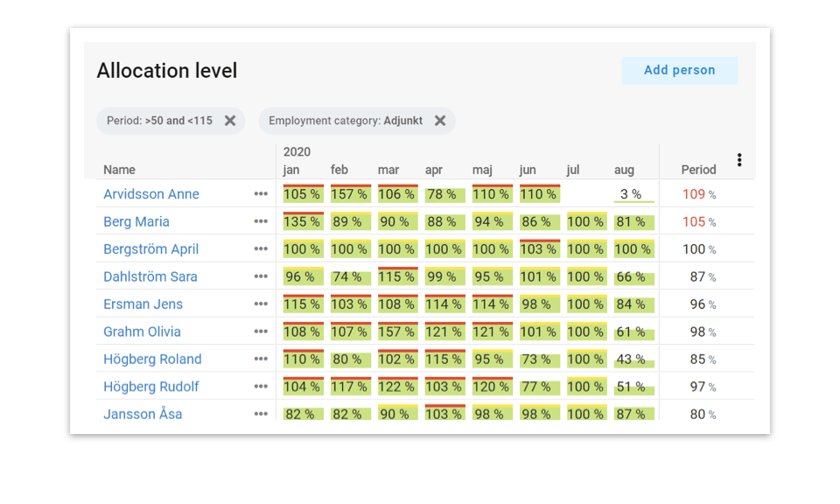Click the Add person button
This screenshot has height=504, width=840.
pyautogui.click(x=679, y=70)
